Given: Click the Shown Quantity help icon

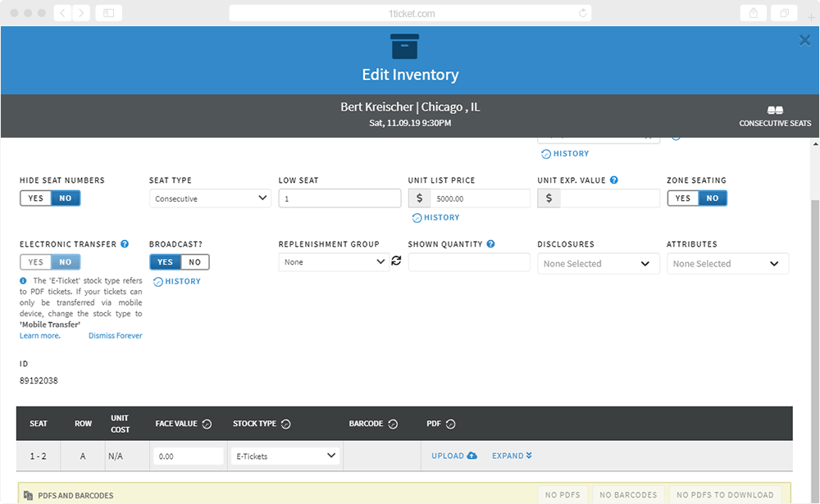Looking at the screenshot, I should [490, 243].
